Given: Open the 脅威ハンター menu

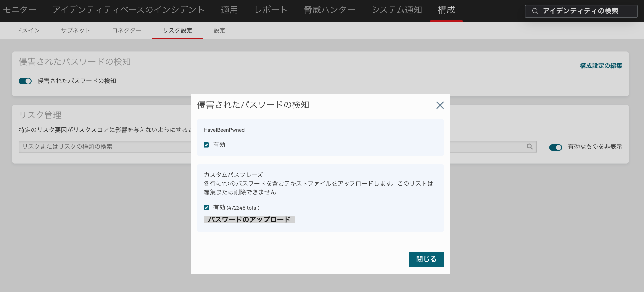Looking at the screenshot, I should point(330,10).
